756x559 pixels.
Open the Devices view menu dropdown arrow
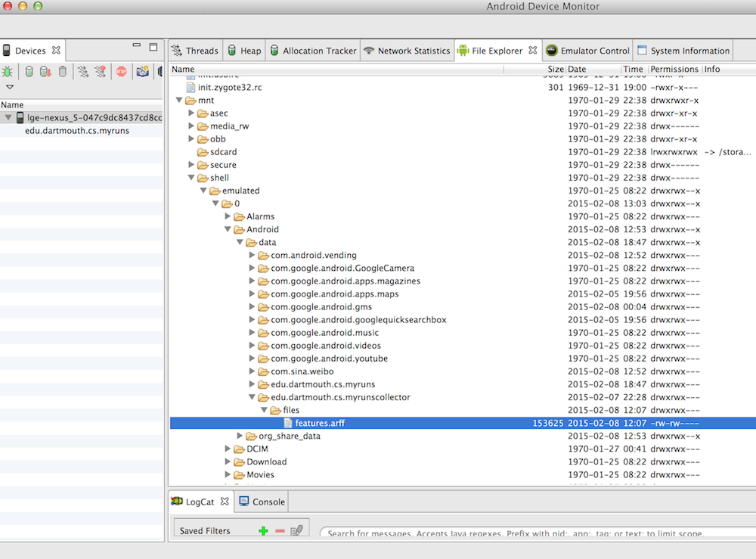coord(10,87)
